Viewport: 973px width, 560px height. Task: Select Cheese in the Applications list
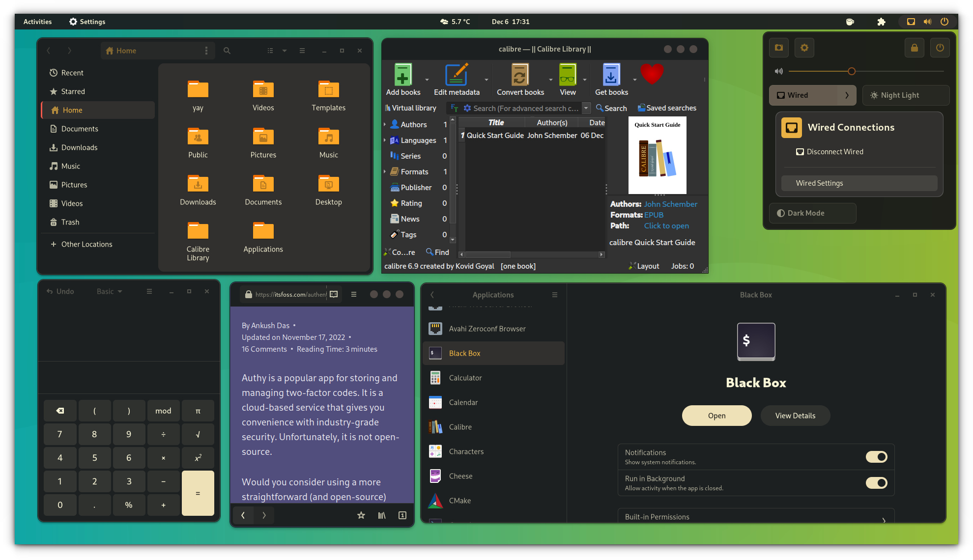coord(493,476)
